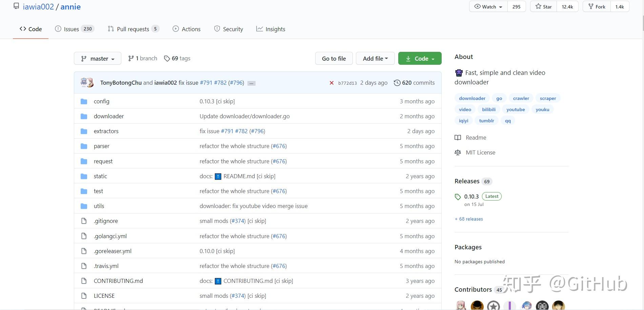This screenshot has height=310, width=644.
Task: Open the + 68 releases link
Action: [x=469, y=219]
